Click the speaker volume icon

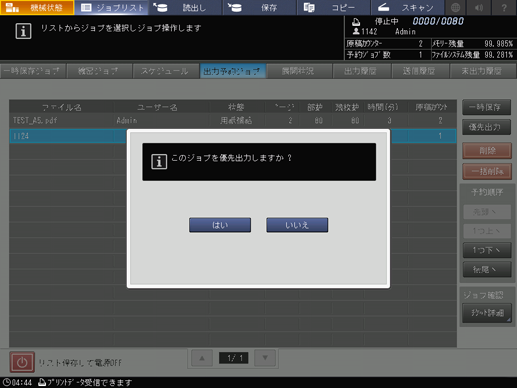(479, 7)
